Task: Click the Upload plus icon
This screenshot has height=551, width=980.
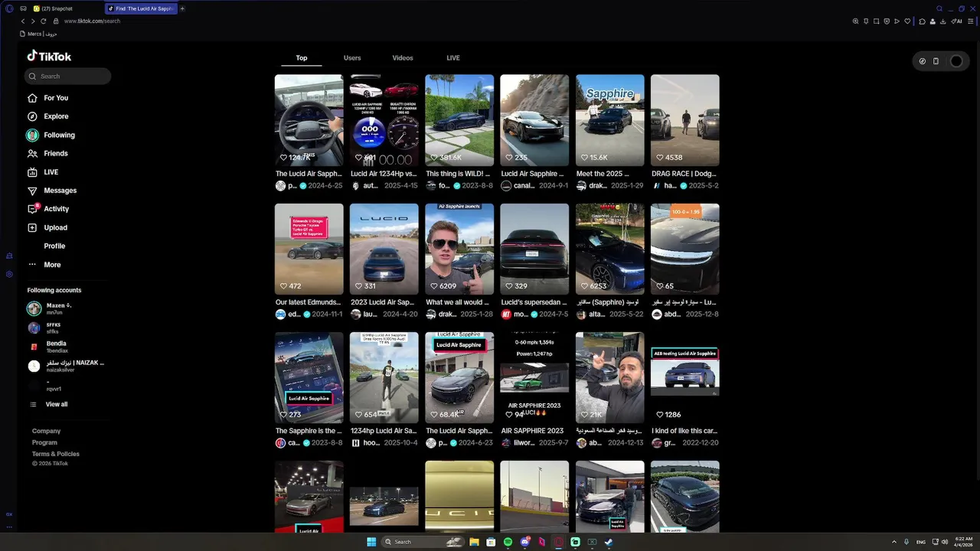Action: [32, 227]
